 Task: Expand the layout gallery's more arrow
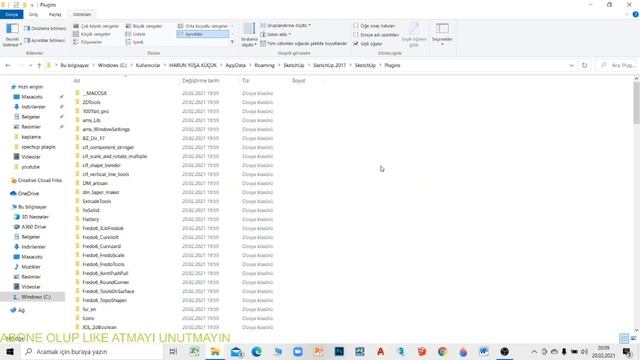coord(232,42)
